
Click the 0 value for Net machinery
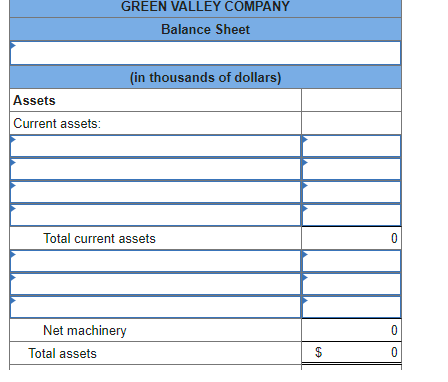[x=394, y=330]
